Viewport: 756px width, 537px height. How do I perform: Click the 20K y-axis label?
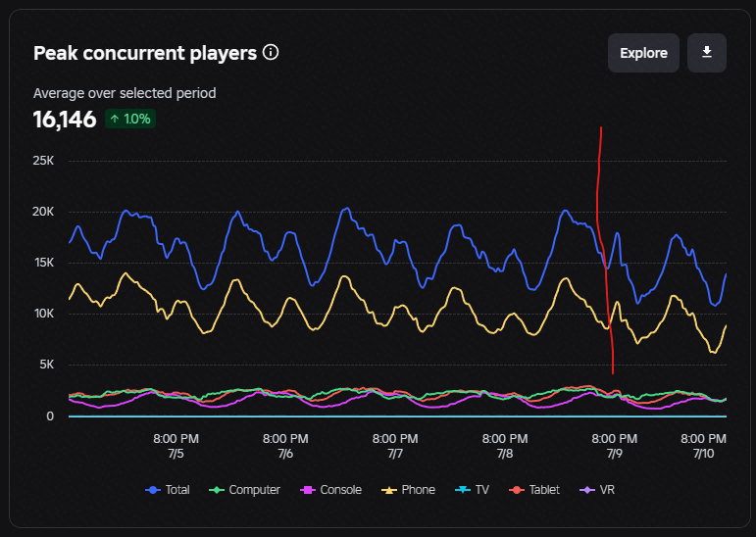tap(43, 212)
